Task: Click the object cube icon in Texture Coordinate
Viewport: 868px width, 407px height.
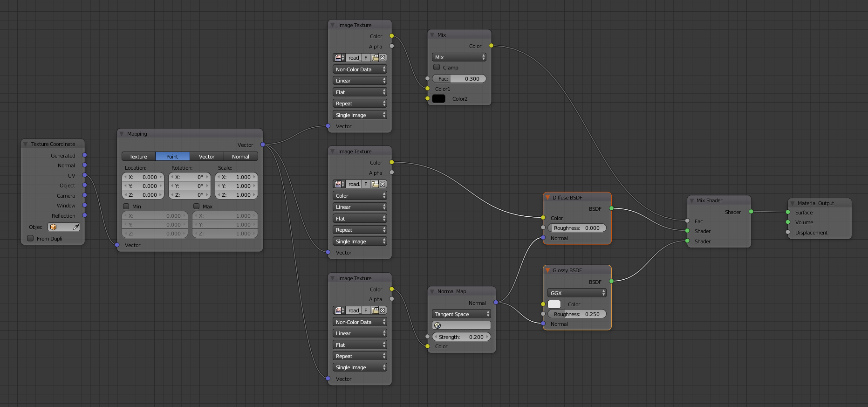Action: click(x=53, y=227)
